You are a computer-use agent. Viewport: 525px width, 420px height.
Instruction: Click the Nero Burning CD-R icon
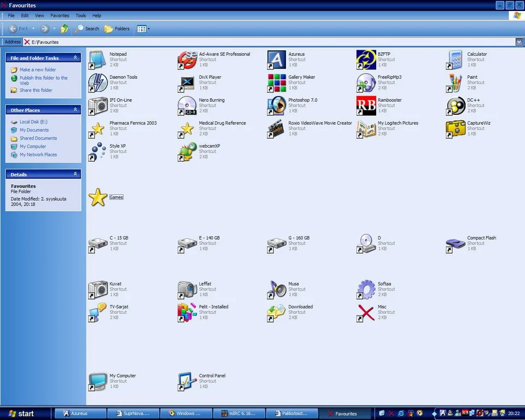pyautogui.click(x=187, y=106)
